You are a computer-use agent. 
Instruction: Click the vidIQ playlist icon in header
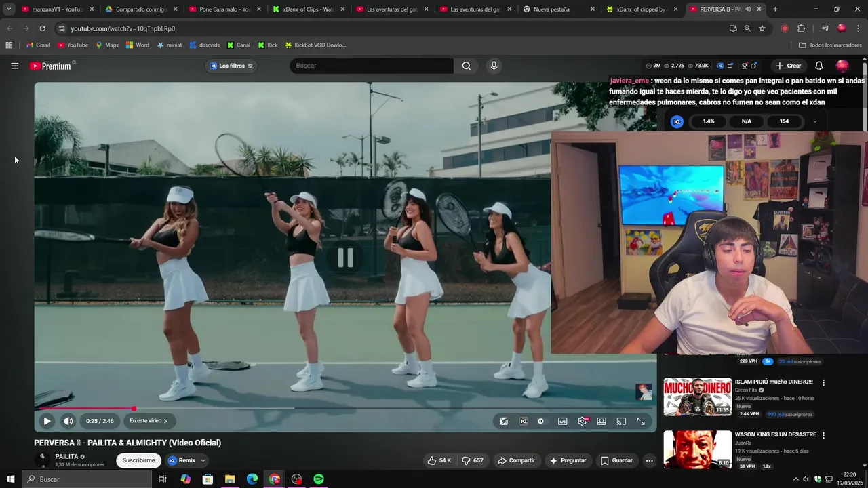730,66
